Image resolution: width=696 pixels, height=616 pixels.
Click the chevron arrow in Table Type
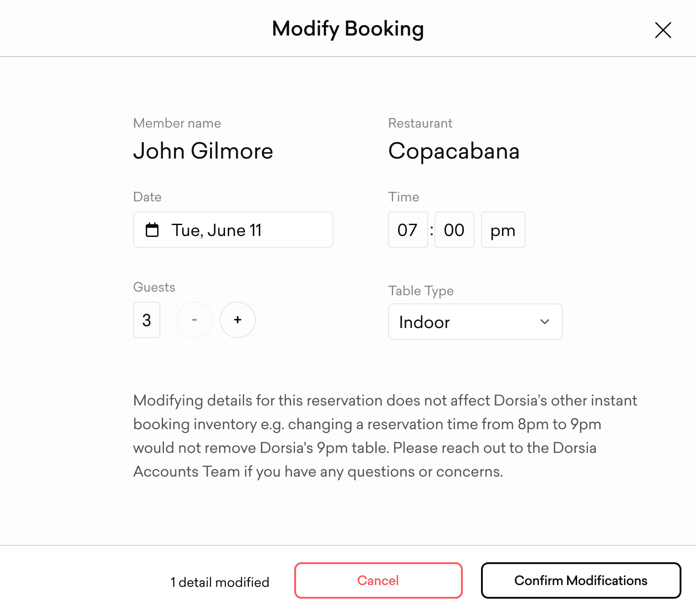545,322
